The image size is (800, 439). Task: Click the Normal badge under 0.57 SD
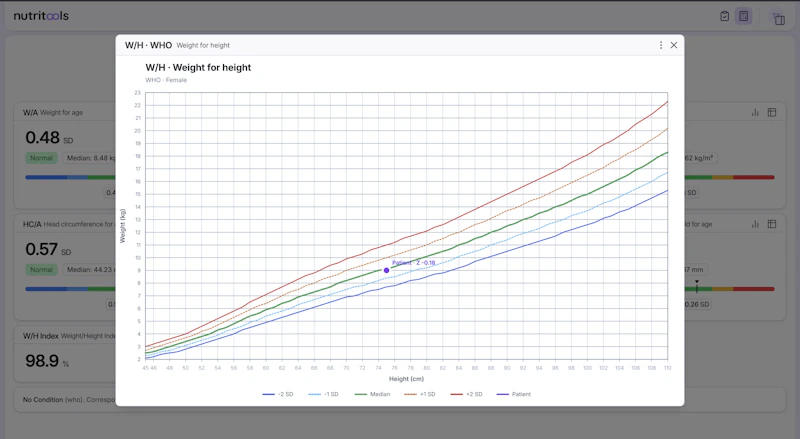tap(41, 270)
